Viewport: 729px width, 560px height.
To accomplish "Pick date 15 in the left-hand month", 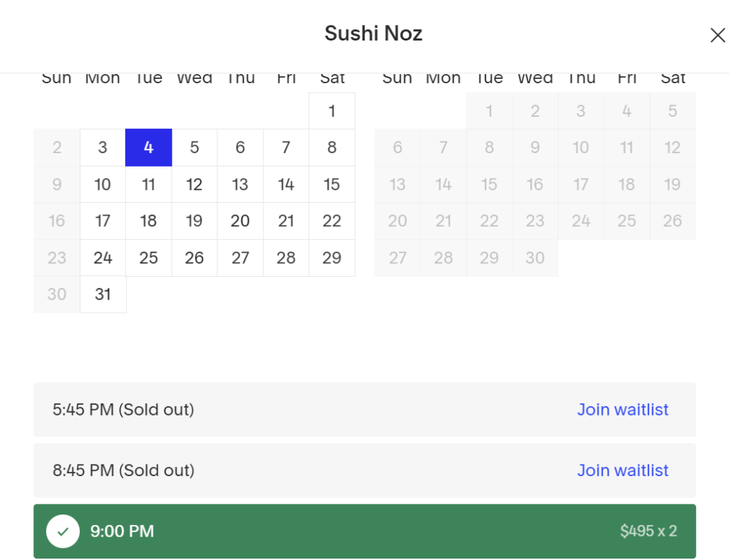I will pos(332,184).
